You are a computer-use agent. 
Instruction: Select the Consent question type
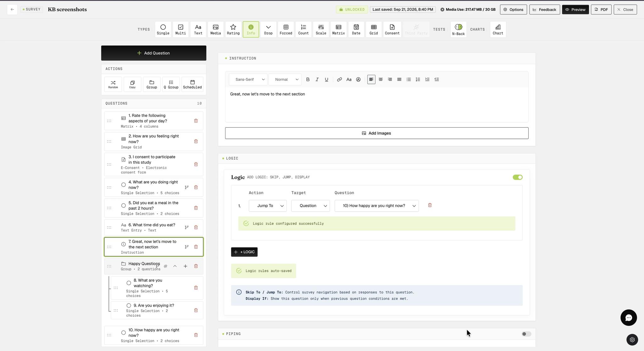[x=392, y=30]
